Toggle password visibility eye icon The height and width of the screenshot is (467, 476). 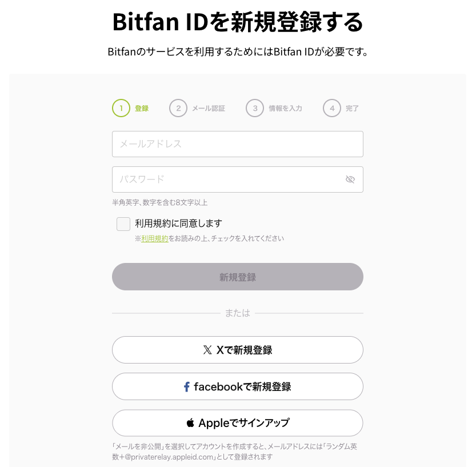point(350,179)
